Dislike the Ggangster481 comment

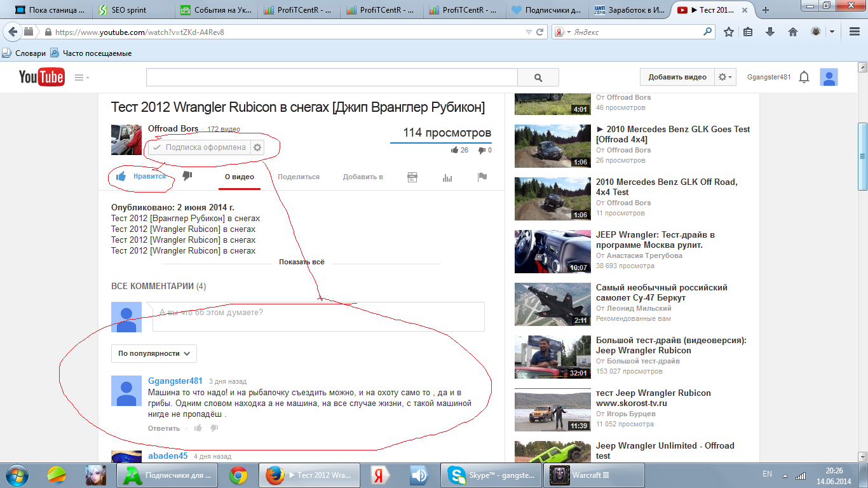pos(214,428)
